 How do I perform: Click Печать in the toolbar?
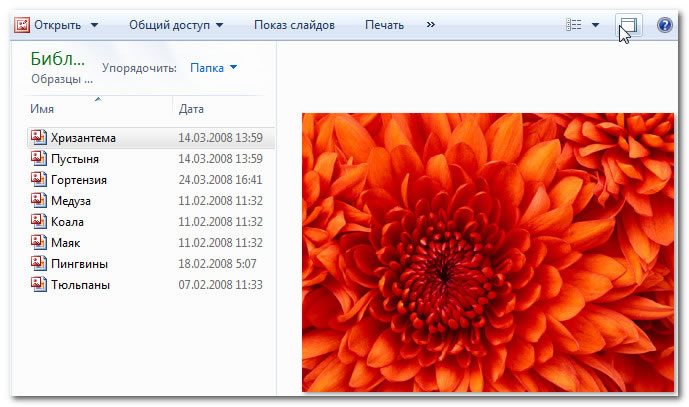coord(385,25)
